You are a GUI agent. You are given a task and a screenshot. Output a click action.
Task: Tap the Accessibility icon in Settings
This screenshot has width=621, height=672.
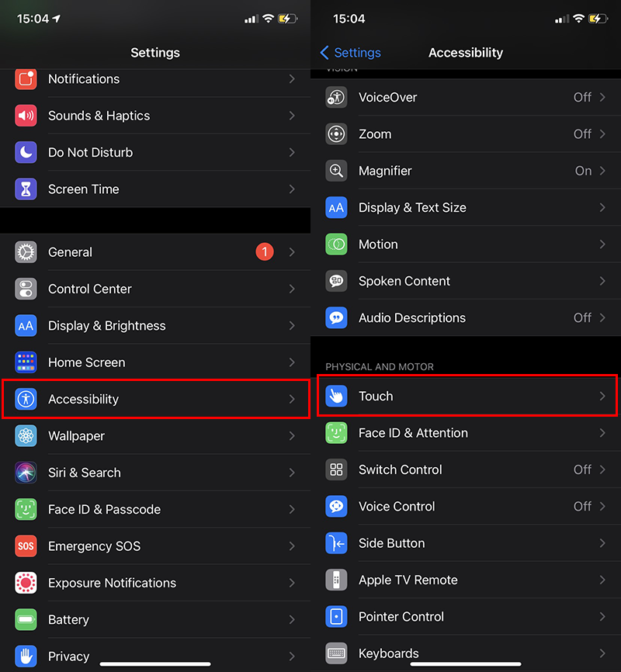[x=26, y=399]
